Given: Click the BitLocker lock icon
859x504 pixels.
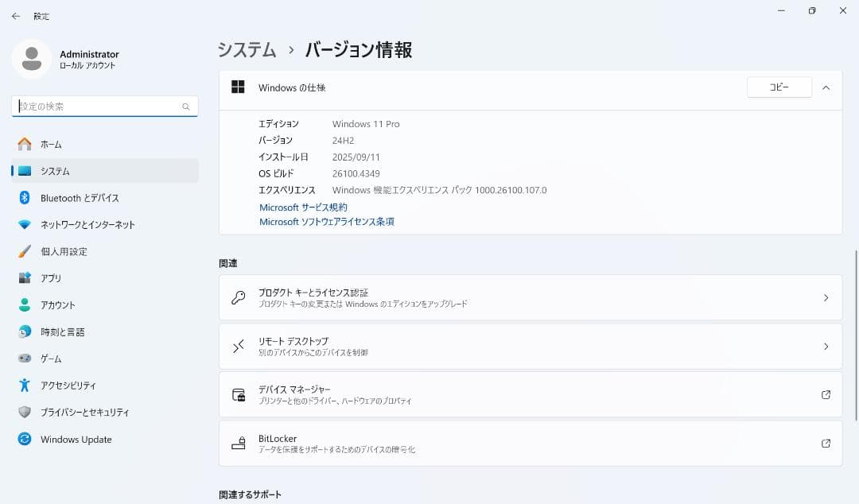Looking at the screenshot, I should tap(239, 444).
